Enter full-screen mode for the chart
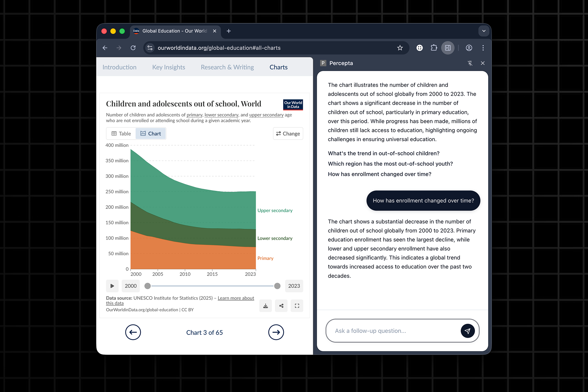Image resolution: width=588 pixels, height=392 pixels. tap(297, 306)
